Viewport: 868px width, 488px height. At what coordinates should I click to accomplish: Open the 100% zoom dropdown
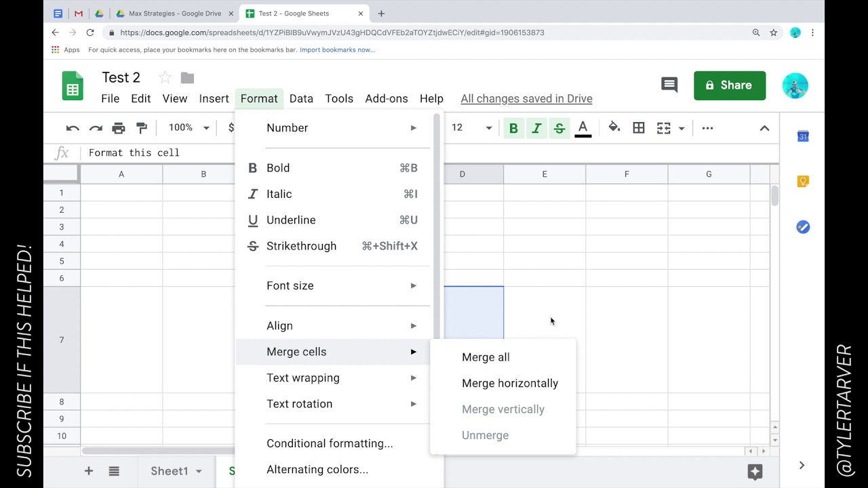(x=189, y=127)
